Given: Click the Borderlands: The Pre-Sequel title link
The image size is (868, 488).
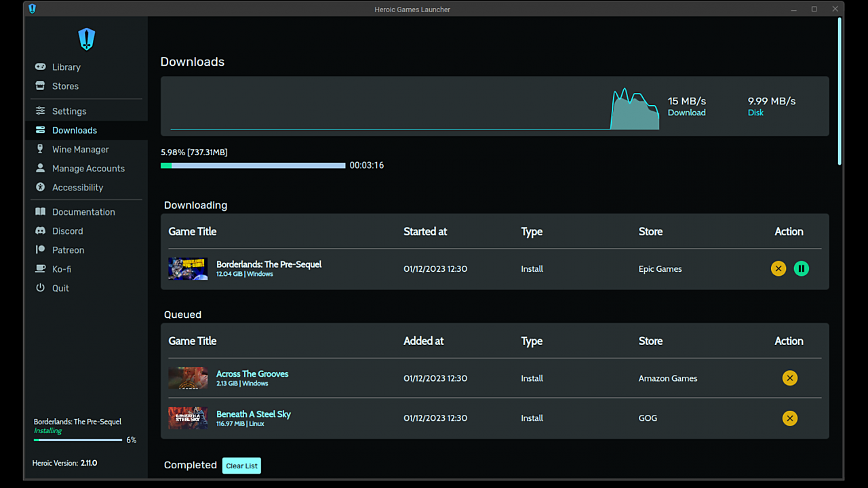Looking at the screenshot, I should pyautogui.click(x=269, y=264).
